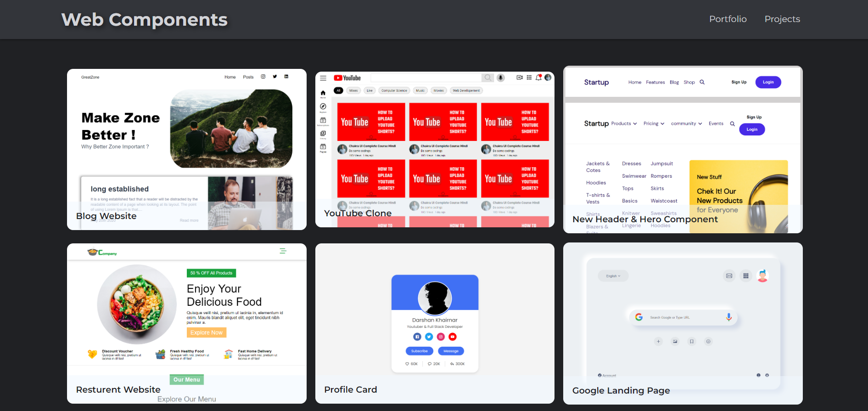Open the English language dropdown in the Google preview

click(613, 276)
